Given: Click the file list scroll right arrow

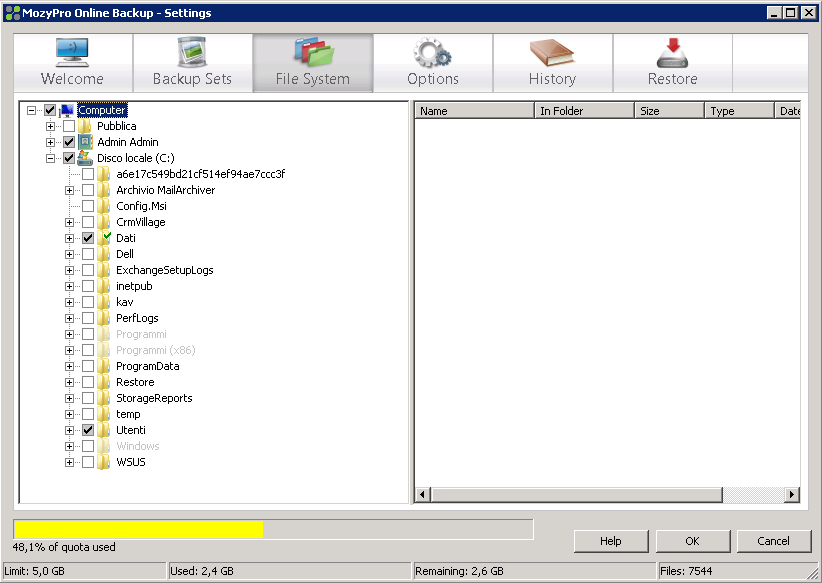Looking at the screenshot, I should tap(792, 494).
